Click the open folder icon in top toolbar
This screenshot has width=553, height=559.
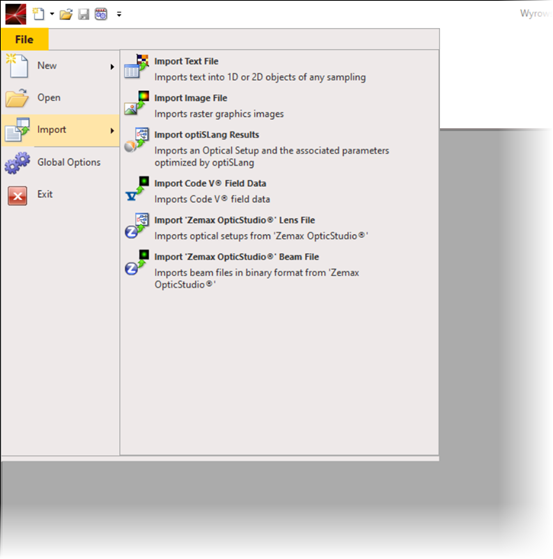click(x=66, y=14)
